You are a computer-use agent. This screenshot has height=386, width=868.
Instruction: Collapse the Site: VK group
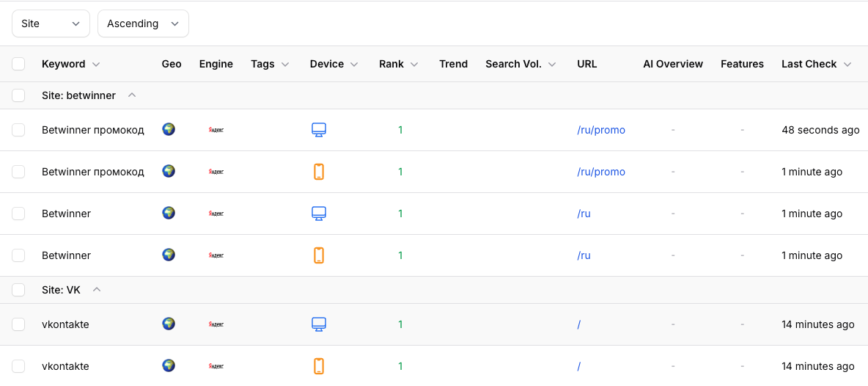click(96, 290)
